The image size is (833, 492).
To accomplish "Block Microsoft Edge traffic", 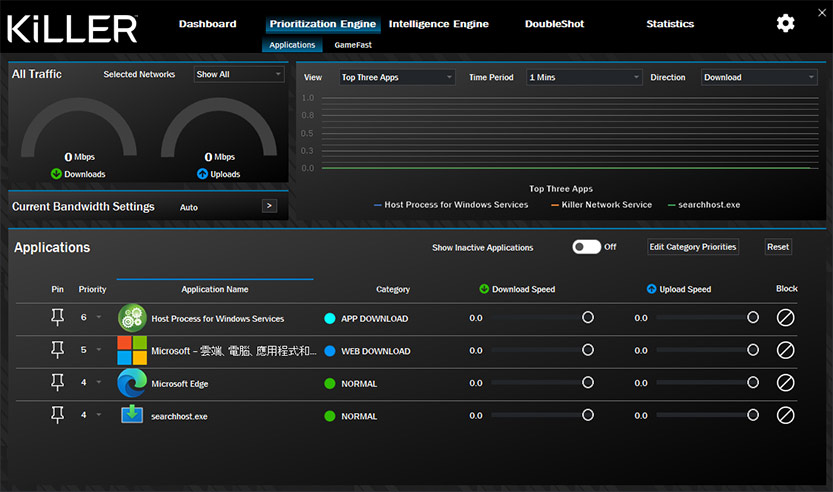I will click(786, 383).
